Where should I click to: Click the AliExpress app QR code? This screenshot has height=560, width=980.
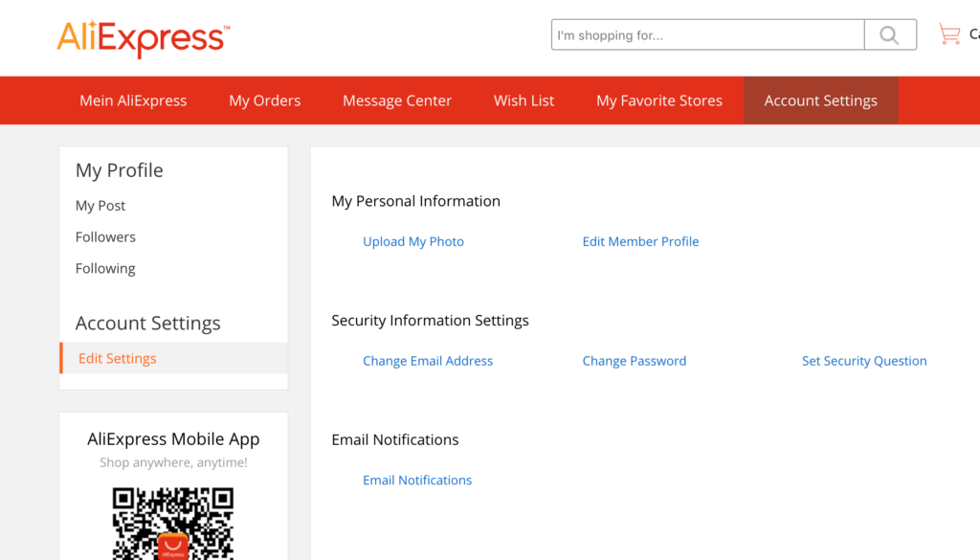click(x=173, y=523)
